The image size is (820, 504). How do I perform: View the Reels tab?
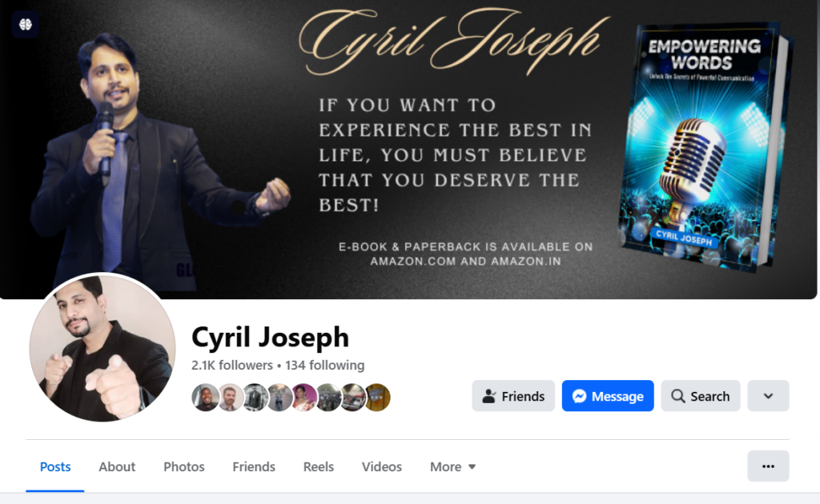[x=318, y=466]
